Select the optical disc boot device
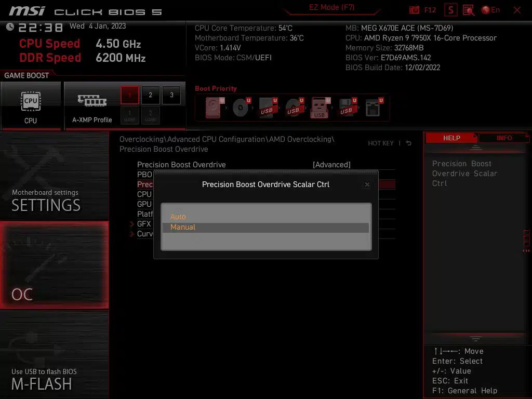The height and width of the screenshot is (399, 532). click(x=241, y=108)
